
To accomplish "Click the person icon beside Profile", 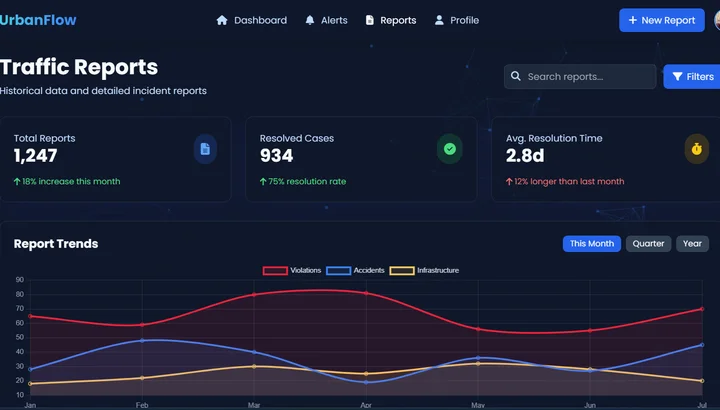I will (439, 20).
